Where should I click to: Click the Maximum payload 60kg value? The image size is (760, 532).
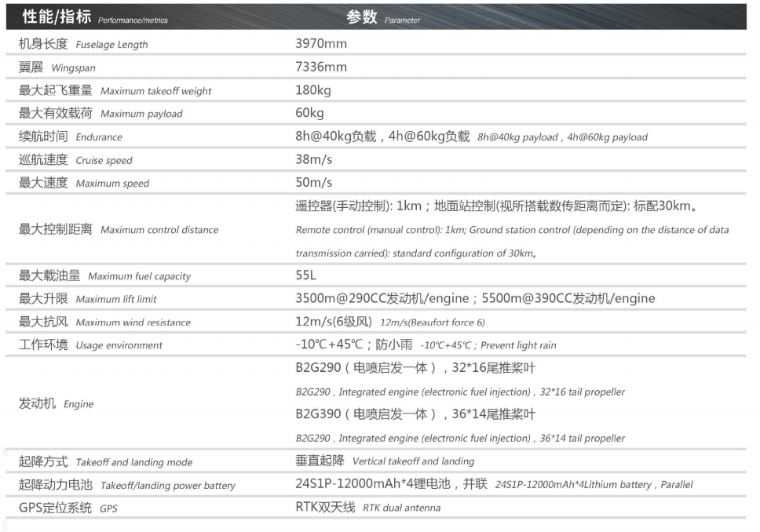point(305,113)
